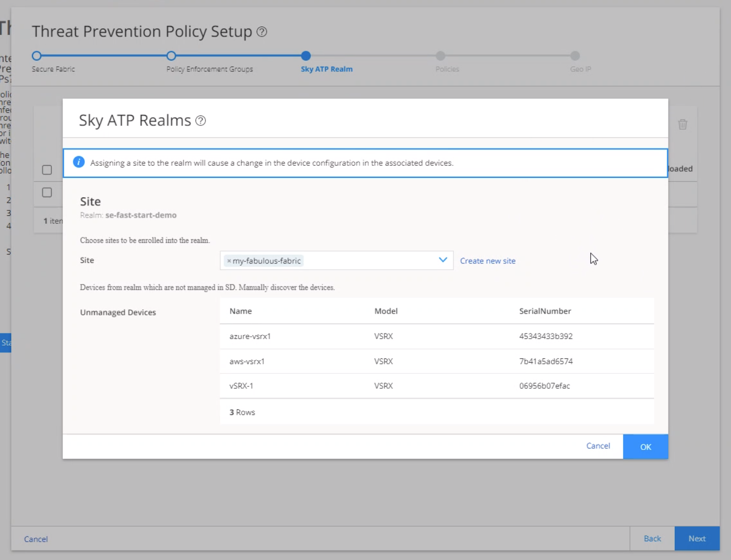731x560 pixels.
Task: Click the trash delete icon
Action: click(x=682, y=125)
